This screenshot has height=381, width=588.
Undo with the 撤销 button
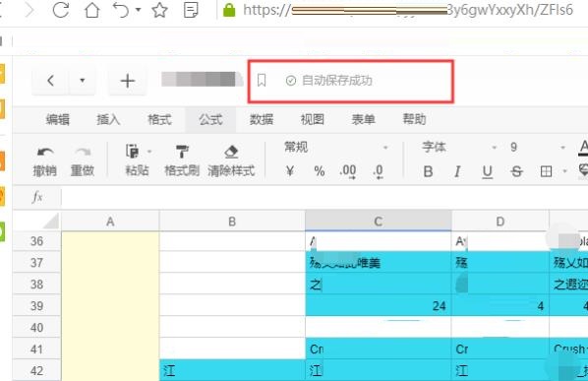[45, 161]
